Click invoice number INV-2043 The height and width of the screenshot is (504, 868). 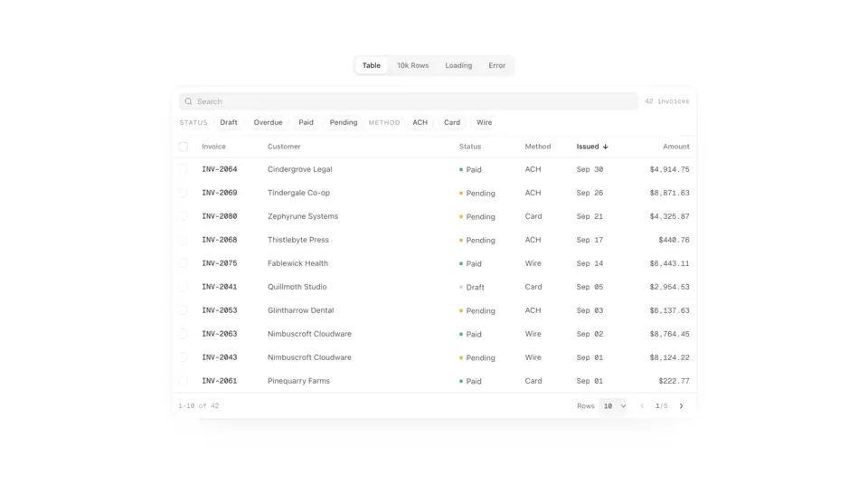[219, 357]
